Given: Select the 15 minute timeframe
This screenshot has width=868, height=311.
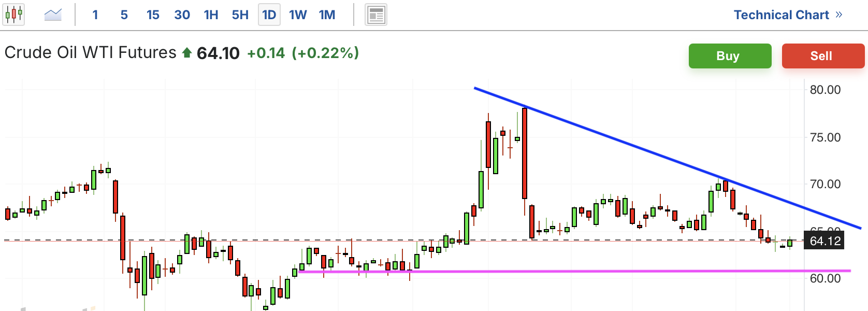Looking at the screenshot, I should (153, 15).
